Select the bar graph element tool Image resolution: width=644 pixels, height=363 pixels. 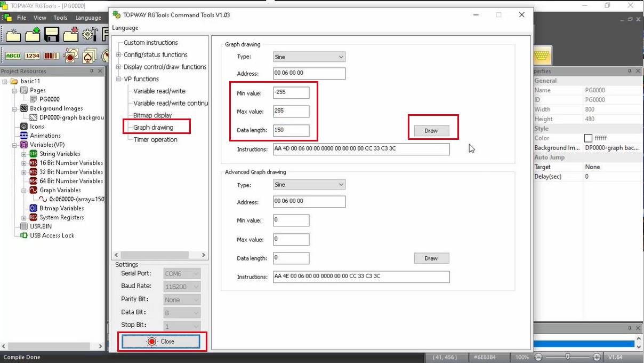(x=51, y=56)
